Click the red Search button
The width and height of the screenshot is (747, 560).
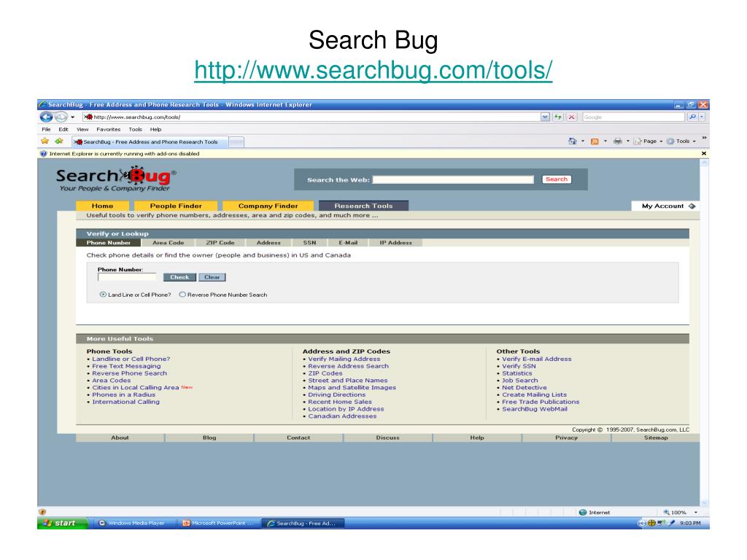[557, 179]
